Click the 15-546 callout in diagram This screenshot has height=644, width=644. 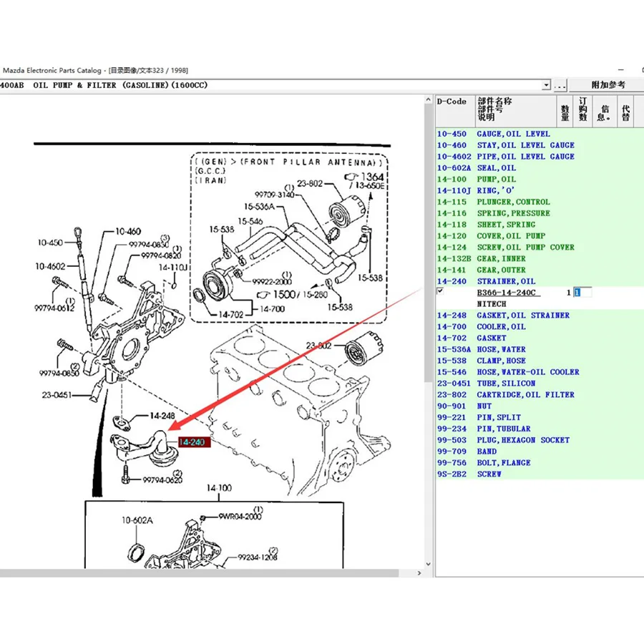(250, 221)
